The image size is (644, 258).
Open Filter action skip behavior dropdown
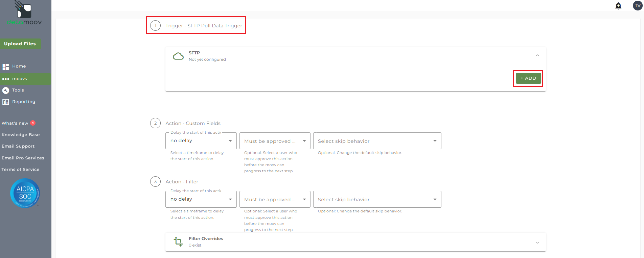tap(377, 200)
